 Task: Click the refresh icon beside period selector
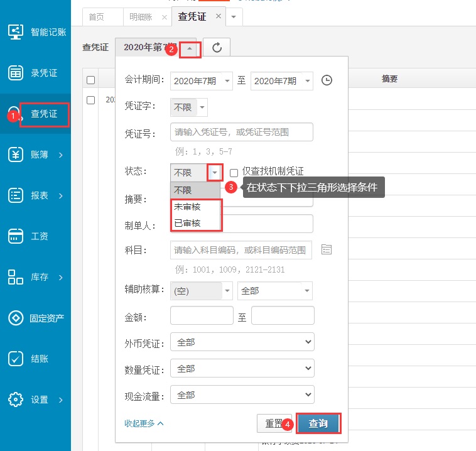click(217, 48)
